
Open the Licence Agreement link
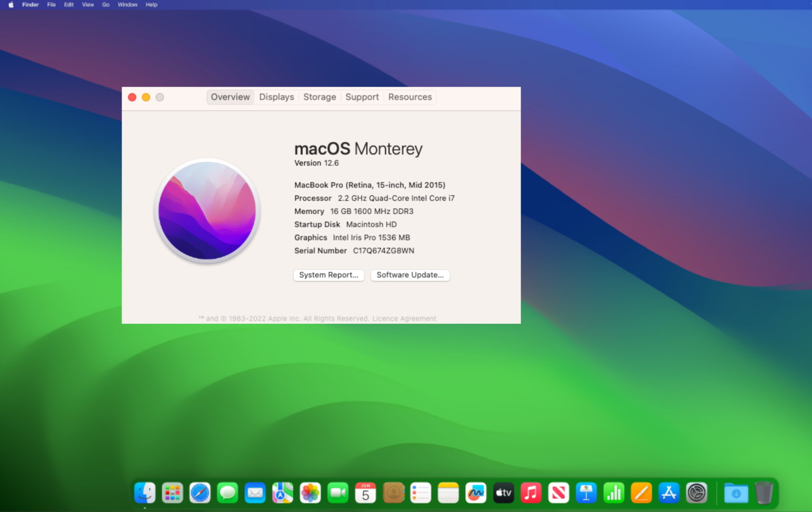click(404, 318)
